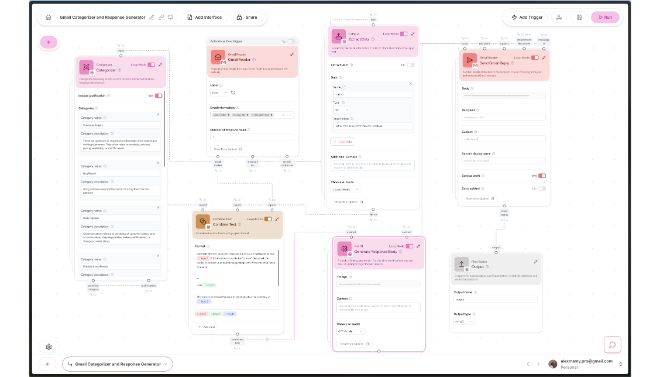Open model dropdown in Extract Data node
Image resolution: width=660 pixels, height=377 pixels.
(345, 189)
